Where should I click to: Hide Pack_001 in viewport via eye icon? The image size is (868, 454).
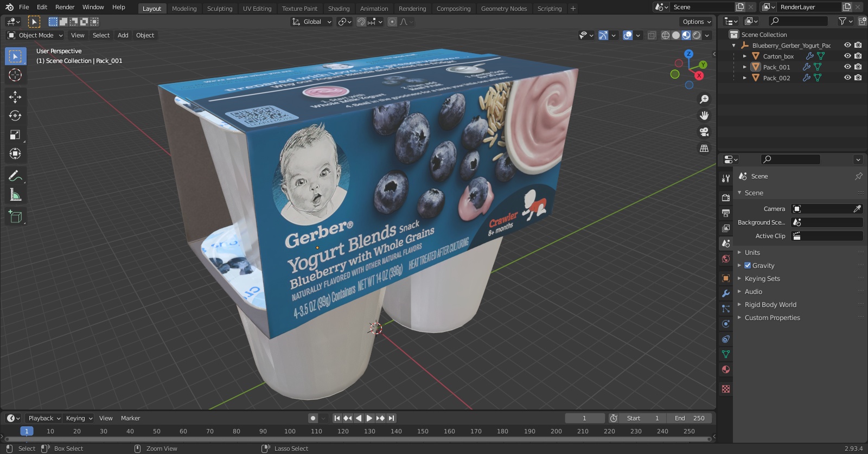click(847, 67)
